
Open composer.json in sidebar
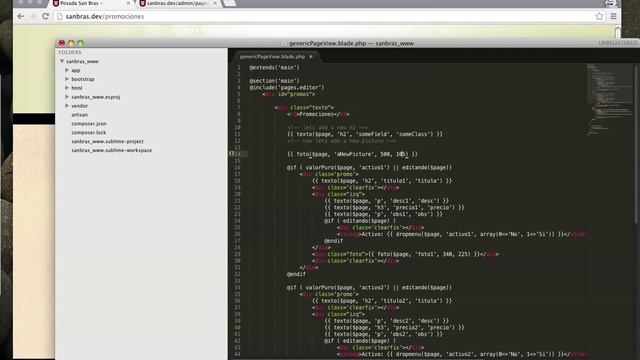coord(89,123)
